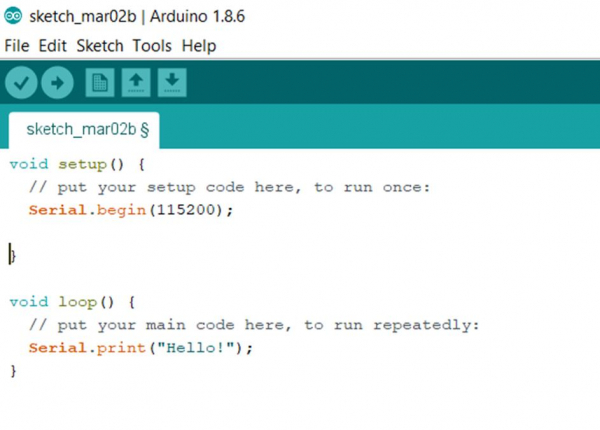Open the Help menu

[199, 46]
